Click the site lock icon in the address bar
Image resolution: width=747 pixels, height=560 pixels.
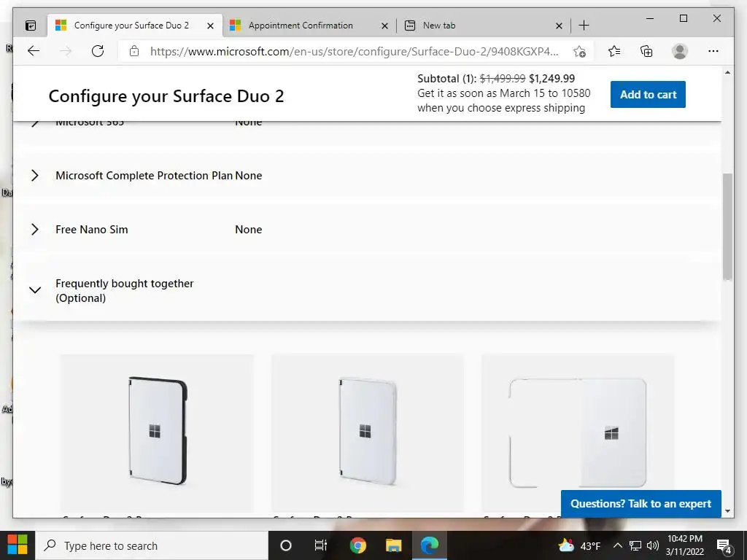[134, 51]
